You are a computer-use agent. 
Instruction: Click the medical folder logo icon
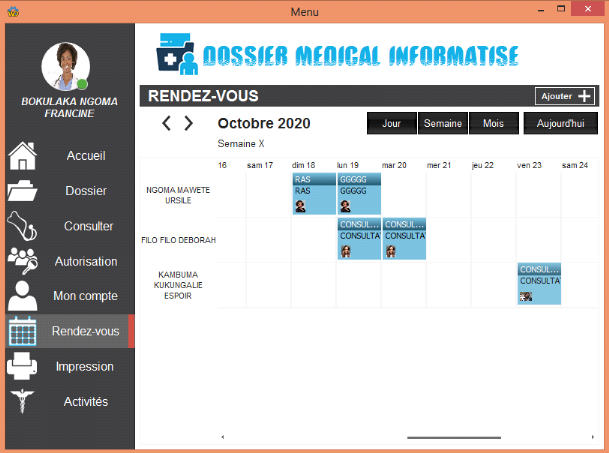point(177,54)
